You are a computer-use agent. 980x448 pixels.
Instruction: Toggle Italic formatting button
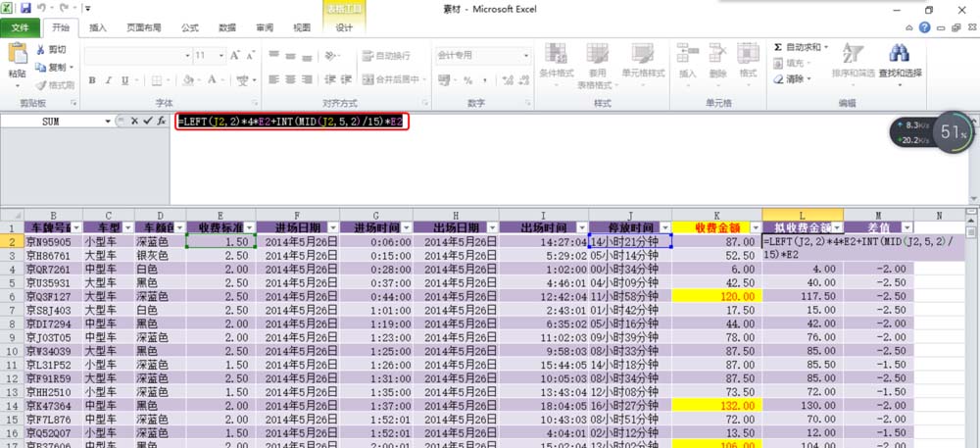(112, 80)
